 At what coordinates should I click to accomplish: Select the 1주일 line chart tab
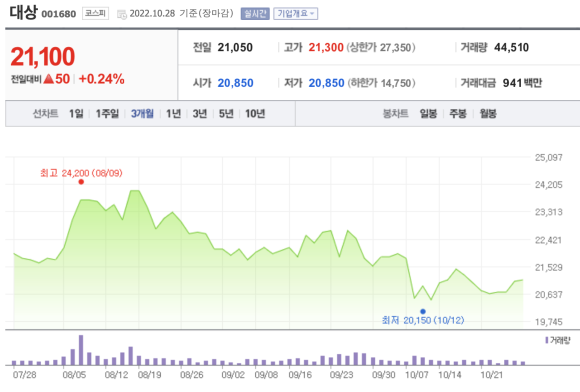[x=107, y=114]
